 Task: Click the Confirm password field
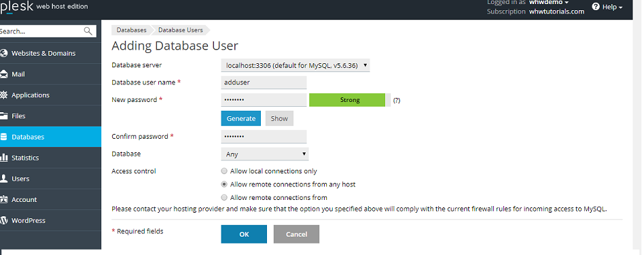point(264,137)
